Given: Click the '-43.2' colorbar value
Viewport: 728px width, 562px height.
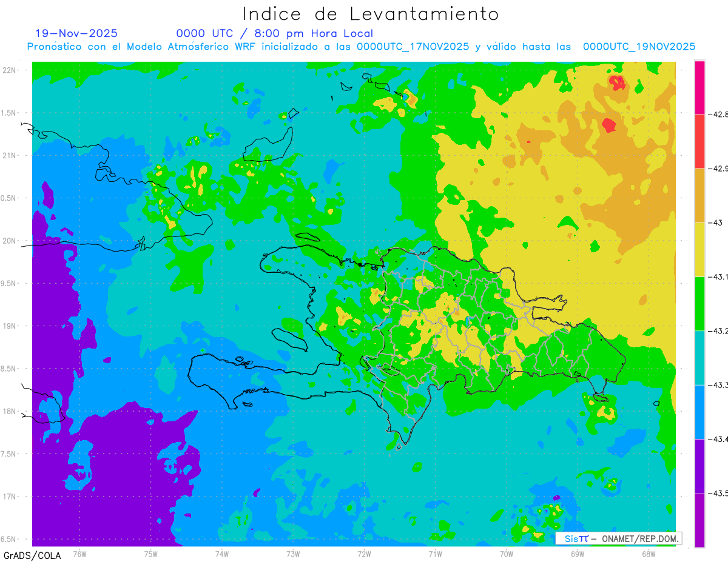Looking at the screenshot, I should [717, 330].
